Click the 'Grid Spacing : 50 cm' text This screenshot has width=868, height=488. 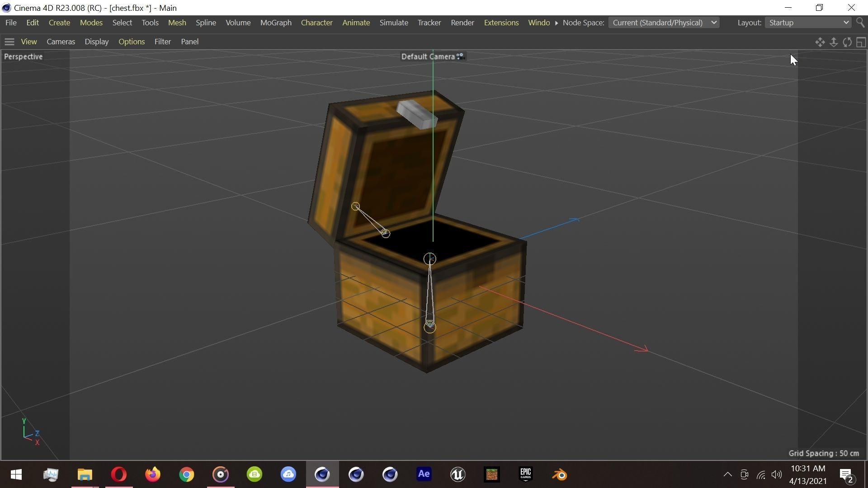824,453
